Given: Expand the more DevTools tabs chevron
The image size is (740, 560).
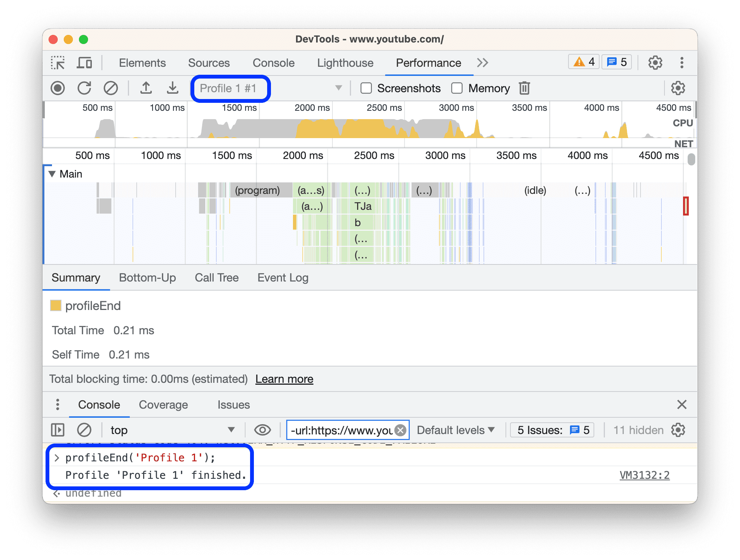Looking at the screenshot, I should click(482, 63).
